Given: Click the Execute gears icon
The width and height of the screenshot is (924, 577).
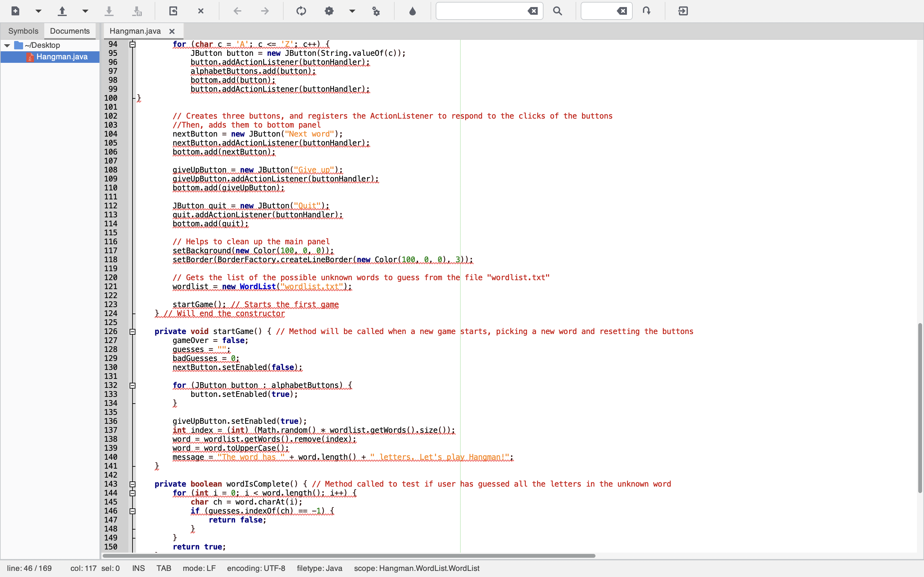Looking at the screenshot, I should pos(376,11).
